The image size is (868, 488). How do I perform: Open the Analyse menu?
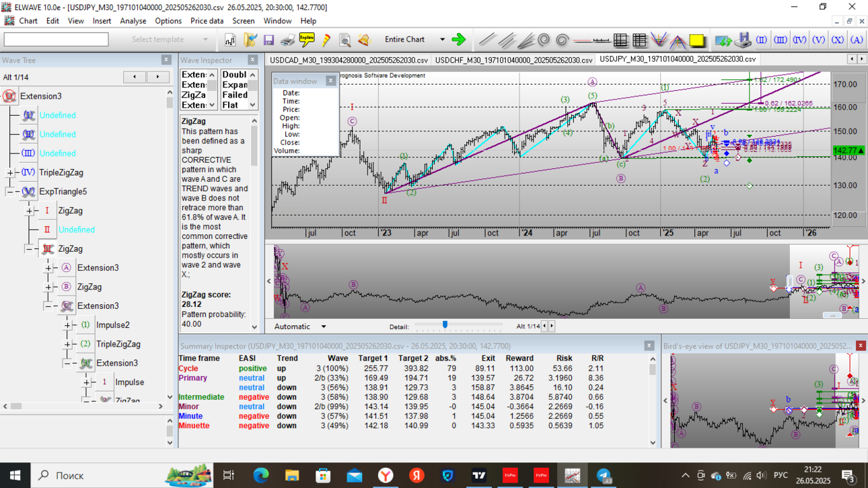tap(133, 21)
